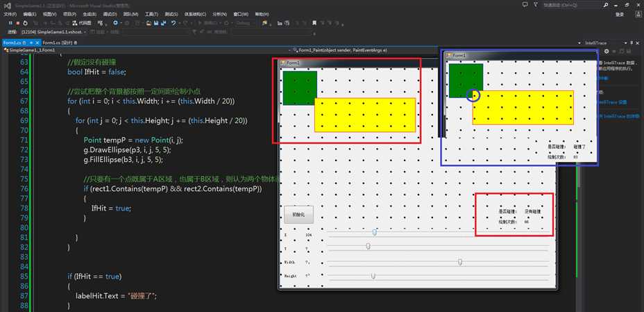The width and height of the screenshot is (644, 312).
Task: Open the View menu
Action: [x=50, y=14]
